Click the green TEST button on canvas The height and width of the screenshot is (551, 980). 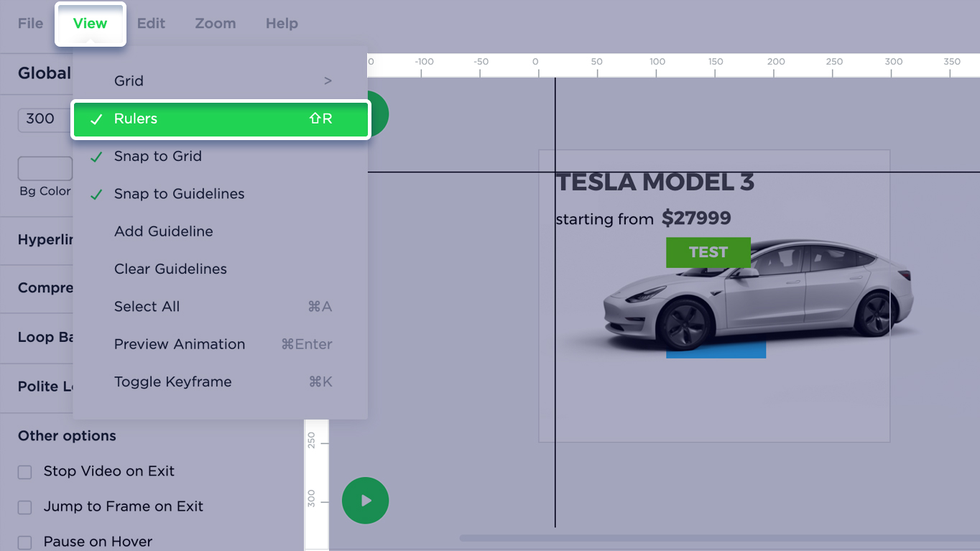(x=708, y=252)
